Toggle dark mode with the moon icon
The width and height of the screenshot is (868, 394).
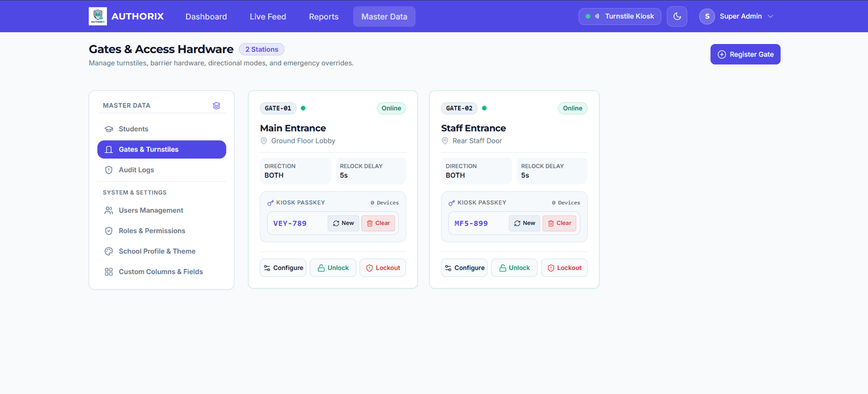pyautogui.click(x=677, y=16)
